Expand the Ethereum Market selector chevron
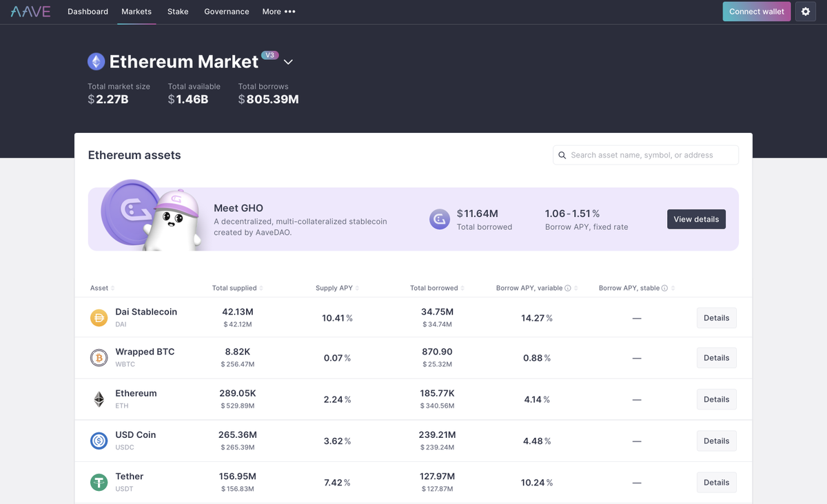This screenshot has height=504, width=827. pos(288,62)
